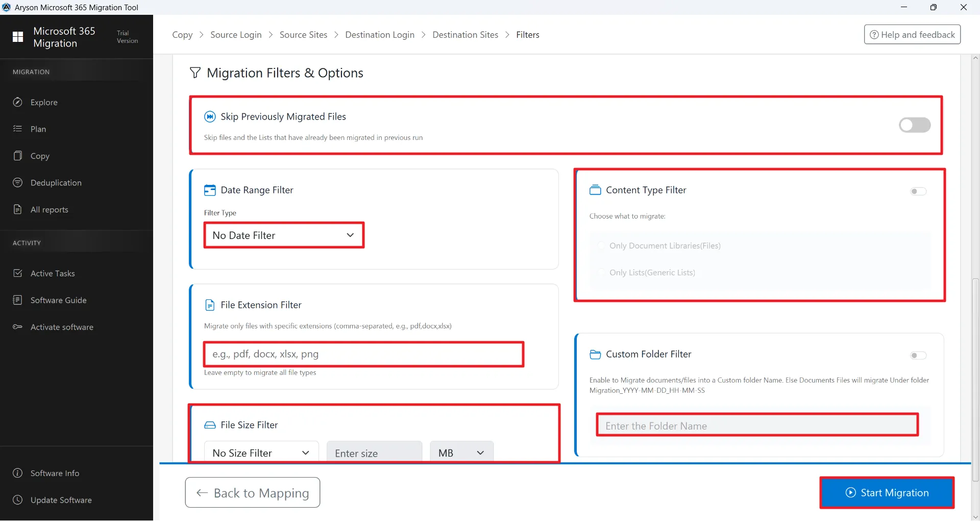Viewport: 980px width, 521px height.
Task: Click the Plan list icon
Action: (18, 129)
